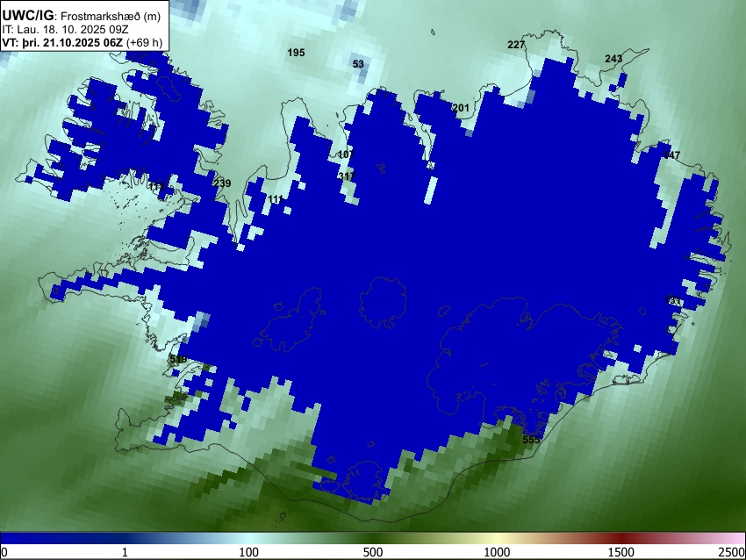746x560 pixels.
Task: Click the map value 147
Action: click(x=671, y=155)
